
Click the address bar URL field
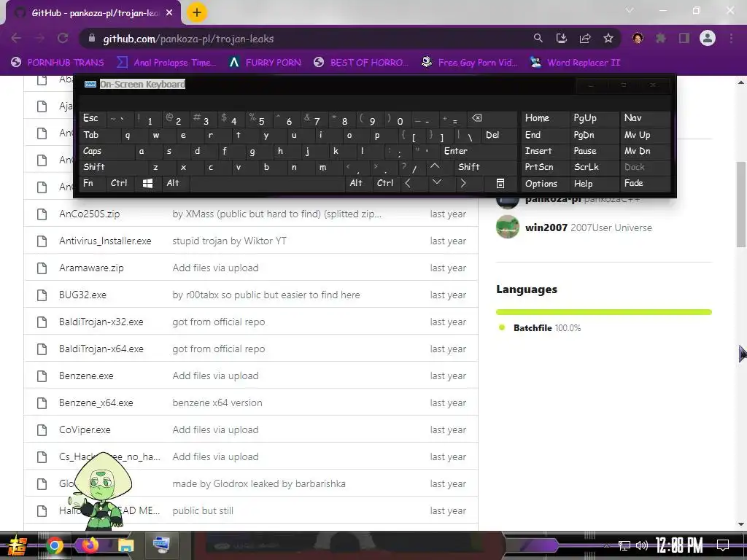305,39
